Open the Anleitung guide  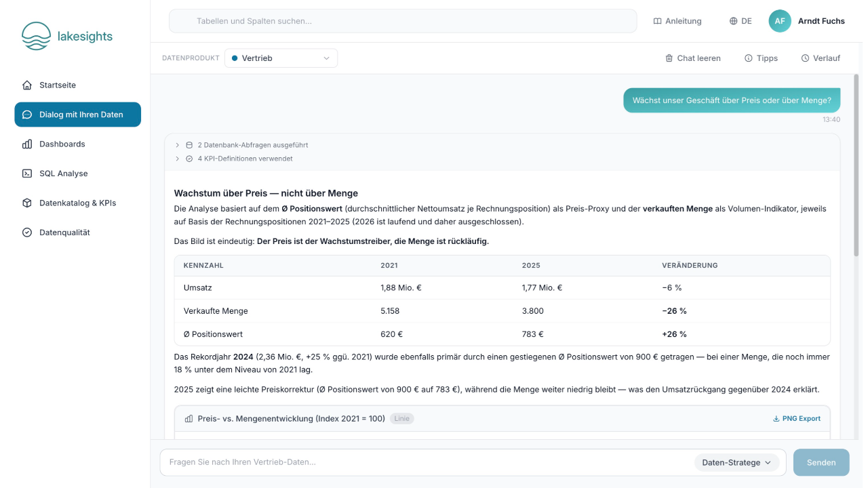pyautogui.click(x=677, y=21)
